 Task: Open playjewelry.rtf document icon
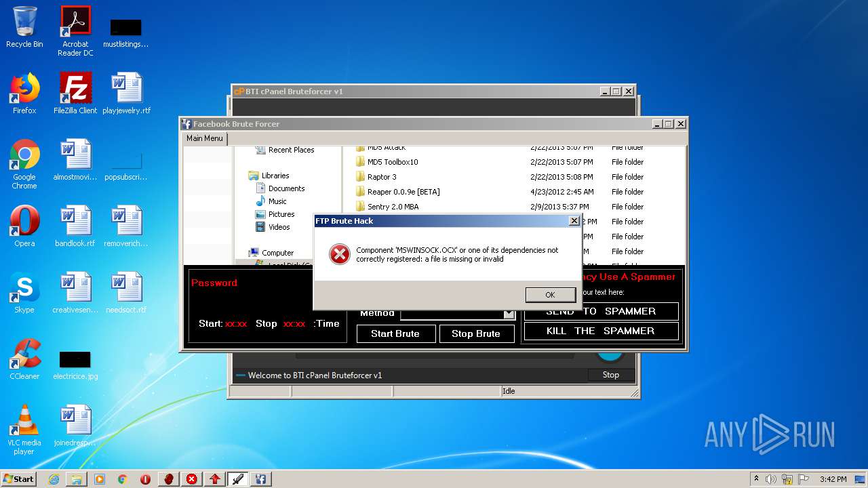pos(127,94)
